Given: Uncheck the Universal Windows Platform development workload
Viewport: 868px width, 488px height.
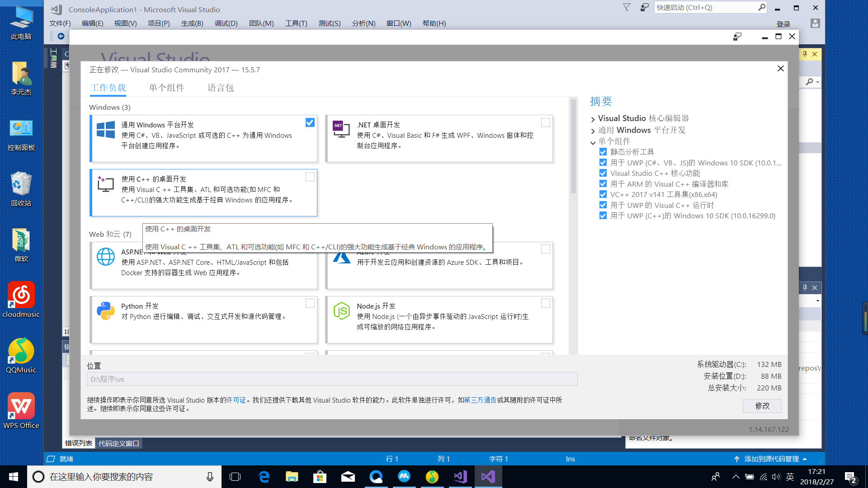Looking at the screenshot, I should click(x=310, y=122).
